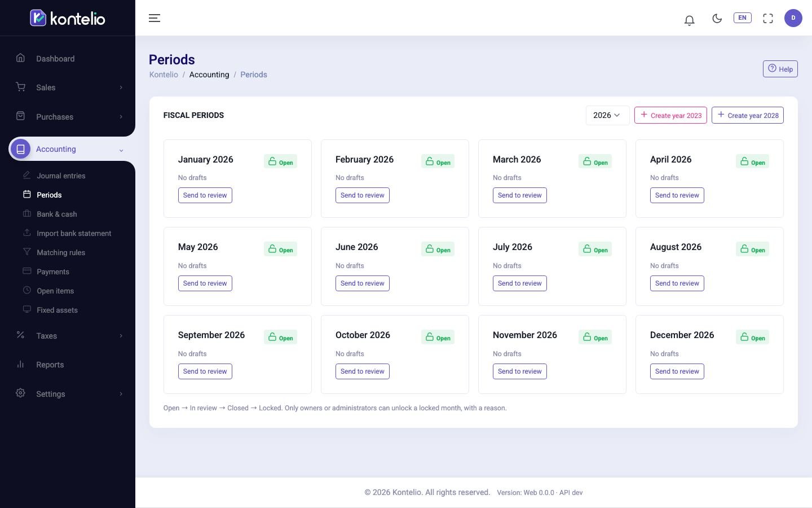Send January 2026 to review
This screenshot has height=508, width=812.
205,195
